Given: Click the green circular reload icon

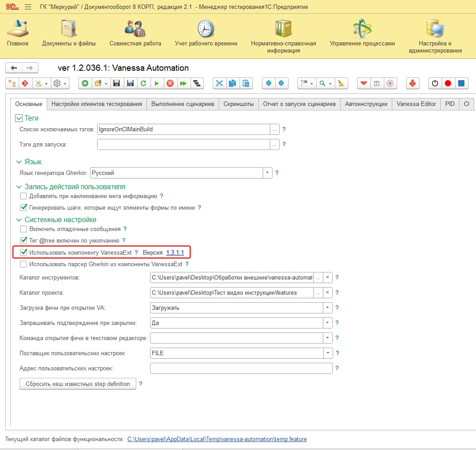Looking at the screenshot, I should (x=143, y=83).
